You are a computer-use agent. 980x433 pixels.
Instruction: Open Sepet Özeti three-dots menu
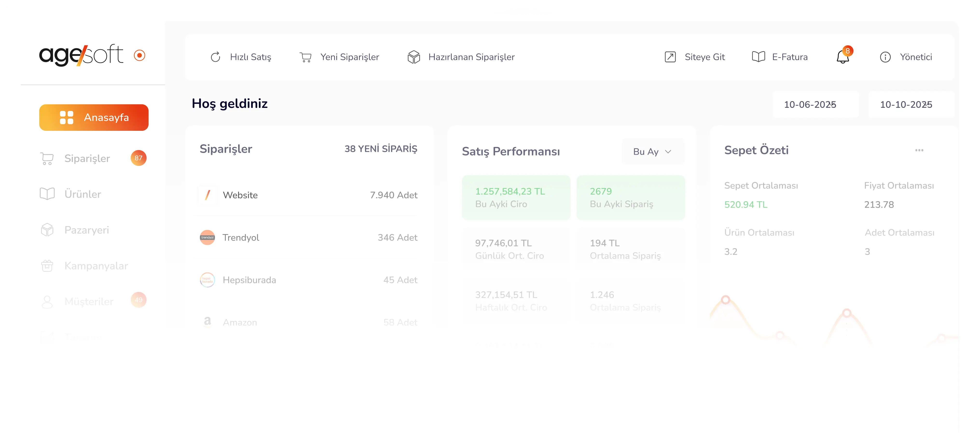pyautogui.click(x=919, y=150)
